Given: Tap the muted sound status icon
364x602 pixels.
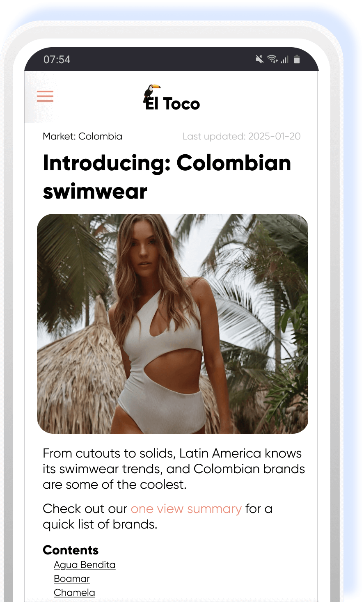Looking at the screenshot, I should click(x=259, y=60).
